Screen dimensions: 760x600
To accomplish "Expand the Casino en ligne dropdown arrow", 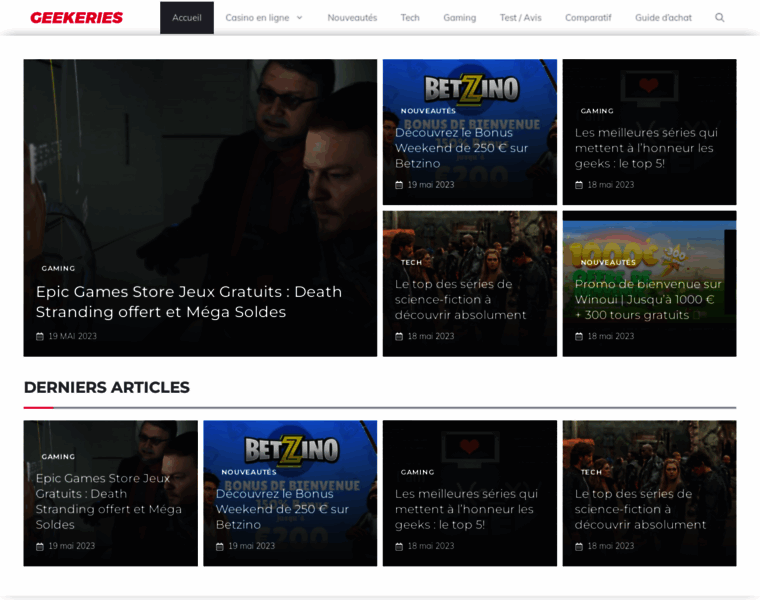I will pyautogui.click(x=300, y=18).
